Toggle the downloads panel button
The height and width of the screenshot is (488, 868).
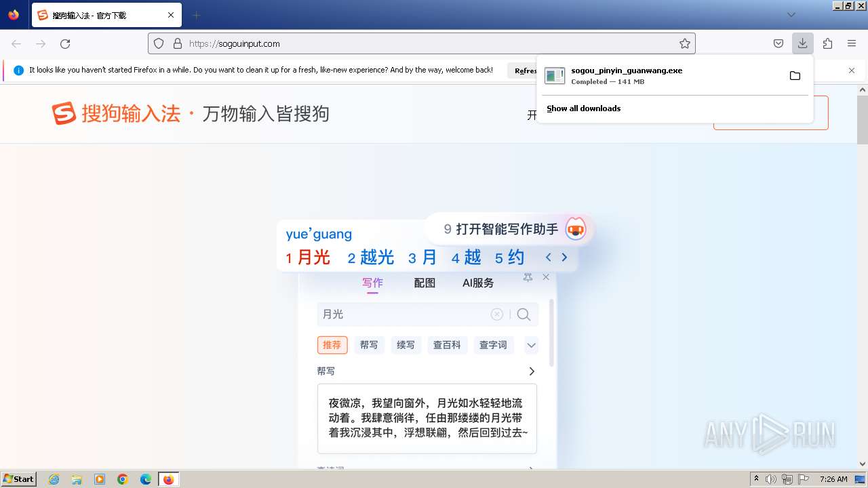(802, 43)
